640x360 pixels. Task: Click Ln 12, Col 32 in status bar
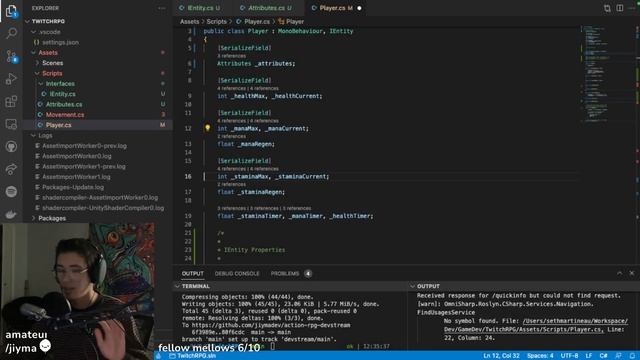501,356
